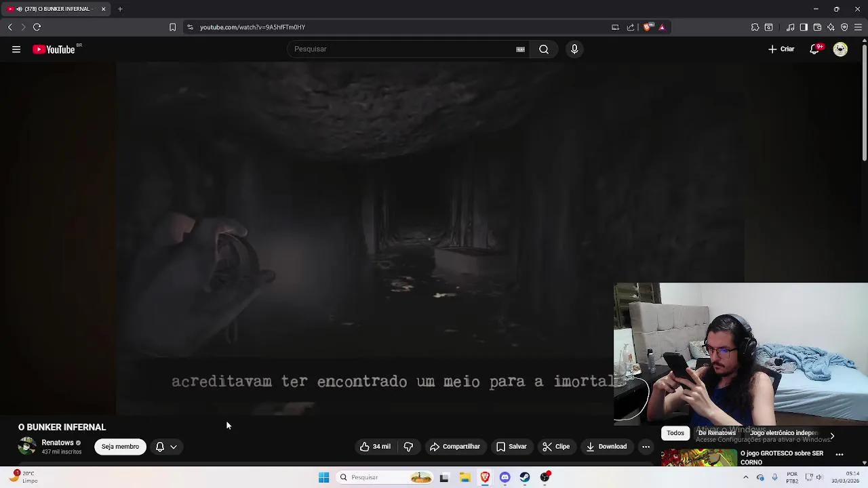Open the Criar menu
868x488 pixels.
coord(781,49)
